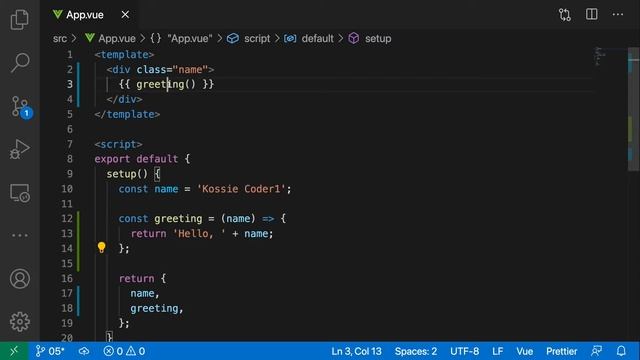Image resolution: width=640 pixels, height=360 pixels.
Task: Switch git branch 05* in status bar
Action: [x=50, y=351]
